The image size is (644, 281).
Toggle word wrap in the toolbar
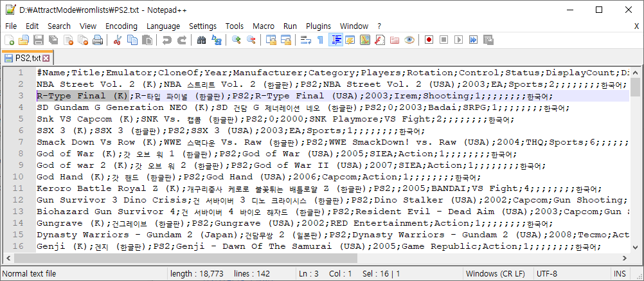click(x=305, y=40)
